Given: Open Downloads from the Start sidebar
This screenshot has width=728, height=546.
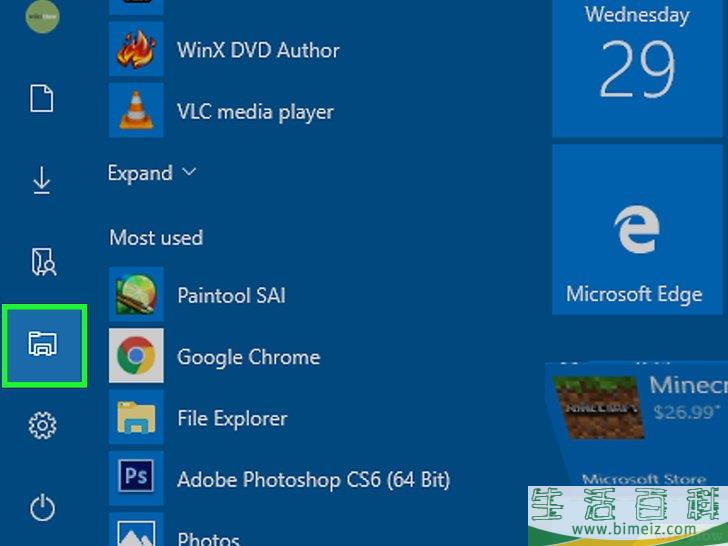Looking at the screenshot, I should pos(42,180).
